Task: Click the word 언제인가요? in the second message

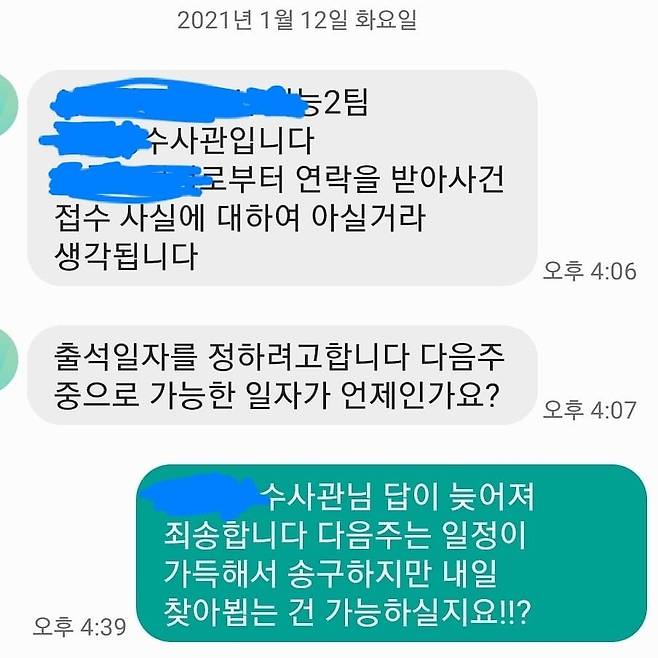Action: (420, 395)
